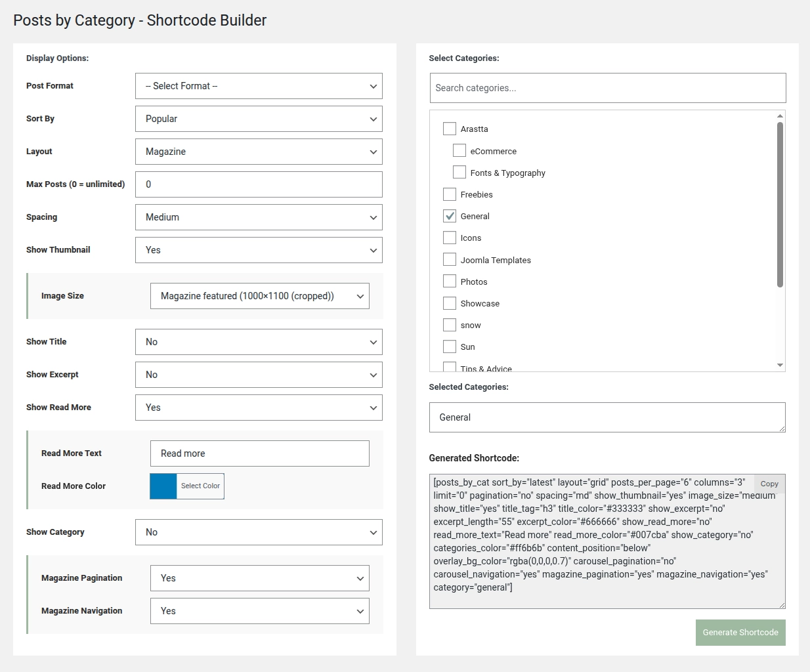The width and height of the screenshot is (810, 672).
Task: Click the category list scroll down arrow
Action: click(780, 365)
